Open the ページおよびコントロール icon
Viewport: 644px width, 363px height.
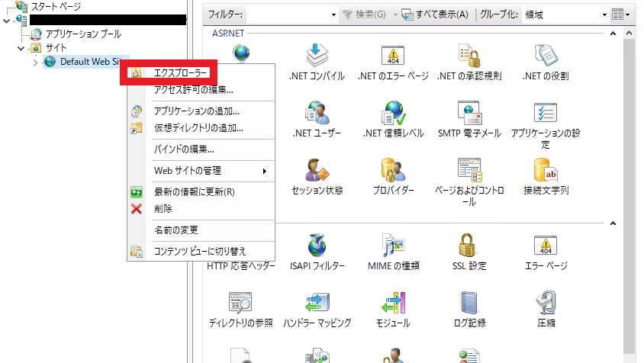pyautogui.click(x=469, y=170)
